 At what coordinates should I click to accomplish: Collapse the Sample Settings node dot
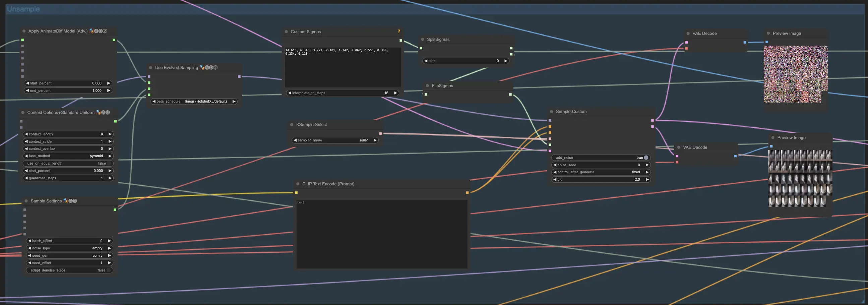point(26,201)
